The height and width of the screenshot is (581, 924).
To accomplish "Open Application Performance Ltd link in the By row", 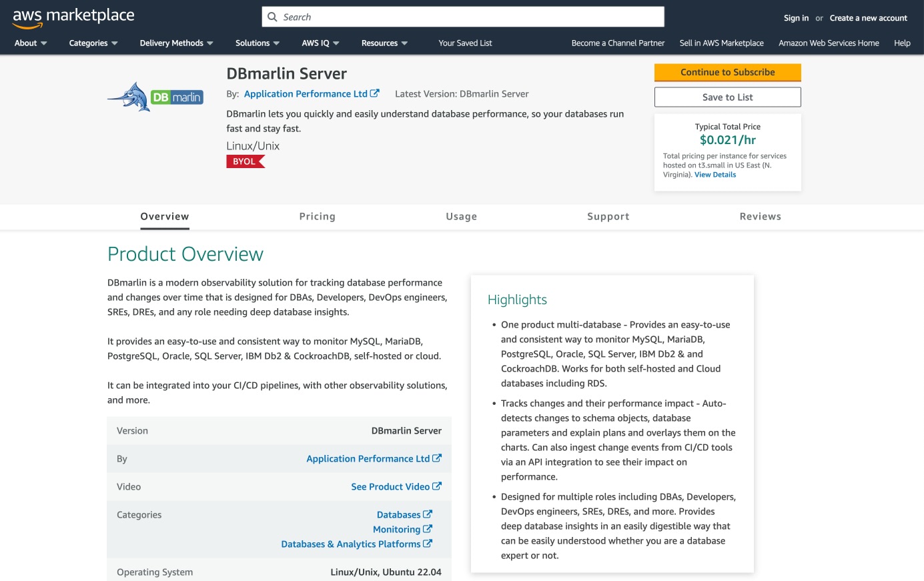I will (x=368, y=458).
